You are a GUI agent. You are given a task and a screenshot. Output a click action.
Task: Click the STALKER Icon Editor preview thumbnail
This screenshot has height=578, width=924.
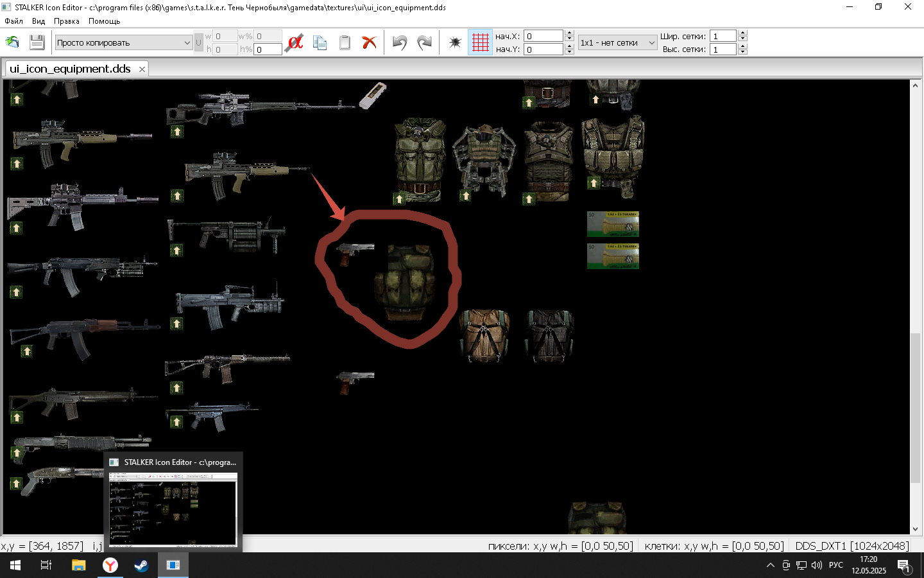coord(173,509)
